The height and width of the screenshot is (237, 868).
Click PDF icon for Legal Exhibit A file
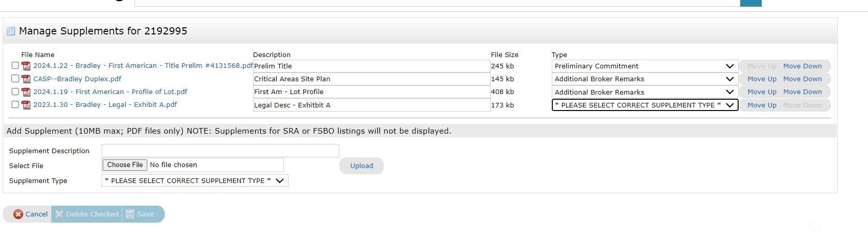(x=26, y=105)
